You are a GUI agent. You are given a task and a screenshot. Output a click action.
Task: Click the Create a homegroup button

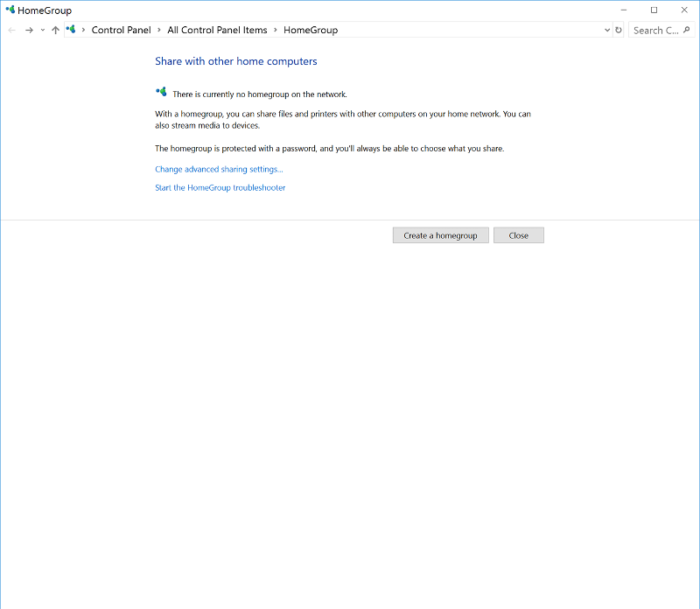click(441, 235)
